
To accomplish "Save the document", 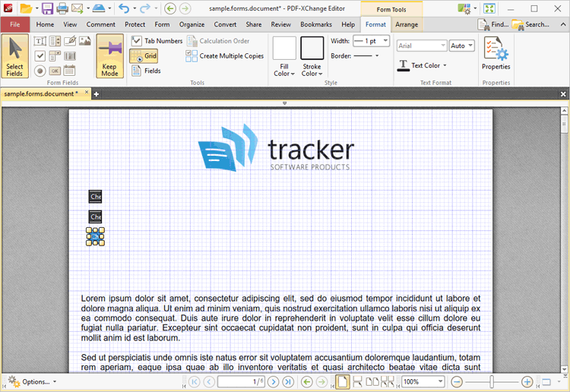I will 48,8.
